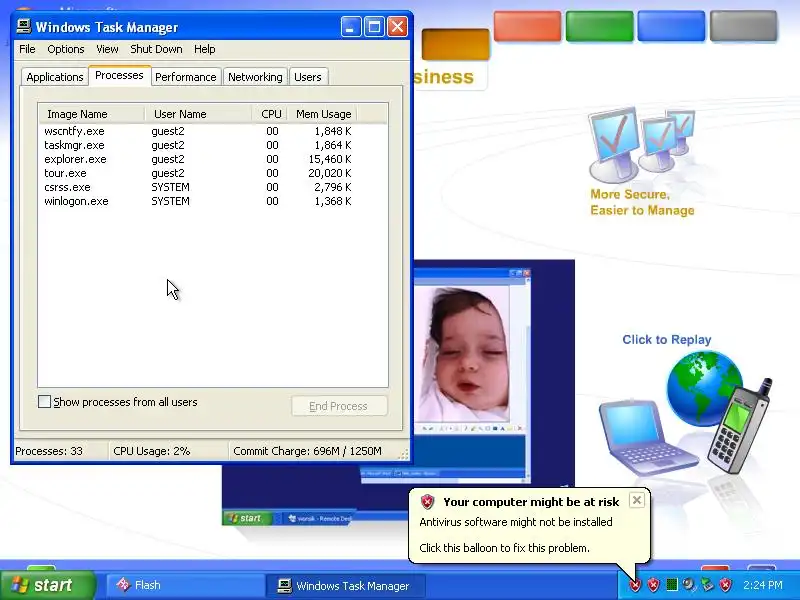This screenshot has height=600, width=800.
Task: Click the Click to Replay link
Action: [x=667, y=340]
